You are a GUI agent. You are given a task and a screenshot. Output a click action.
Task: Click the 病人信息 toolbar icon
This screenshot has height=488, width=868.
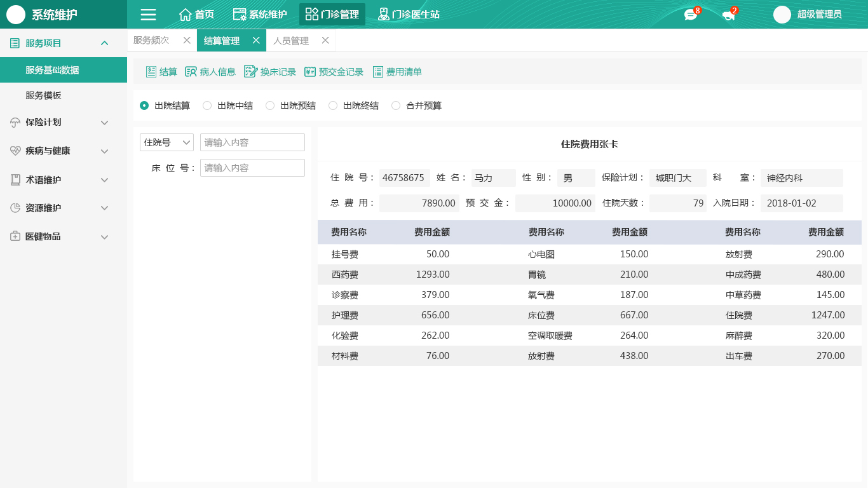[x=191, y=72]
